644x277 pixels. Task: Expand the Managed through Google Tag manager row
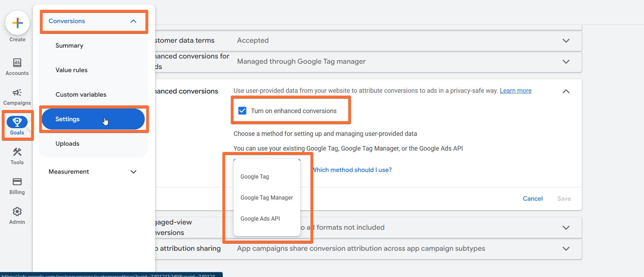click(x=566, y=62)
